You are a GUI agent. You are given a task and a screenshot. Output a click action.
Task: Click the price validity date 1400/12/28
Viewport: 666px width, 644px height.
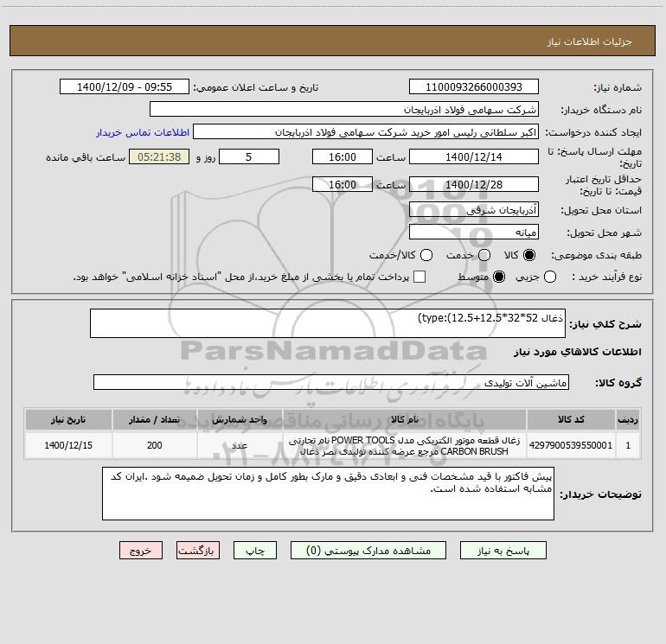click(474, 185)
